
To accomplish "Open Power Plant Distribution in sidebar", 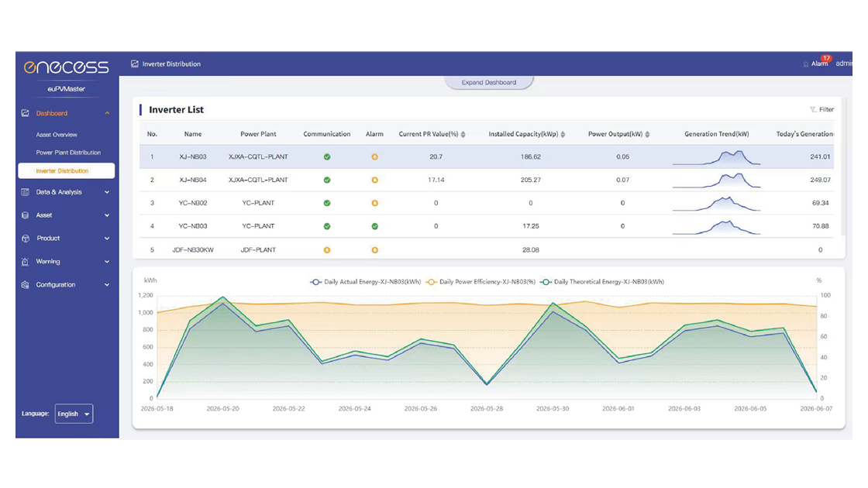I will click(x=68, y=153).
